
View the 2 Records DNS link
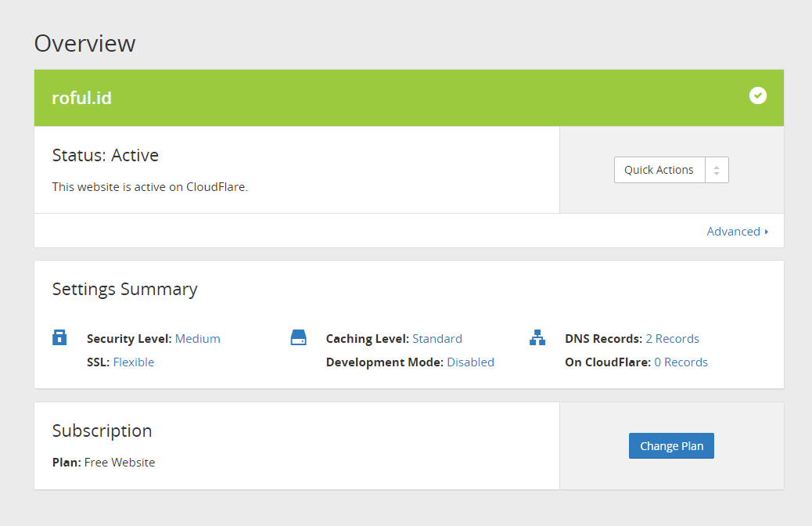[x=672, y=339]
